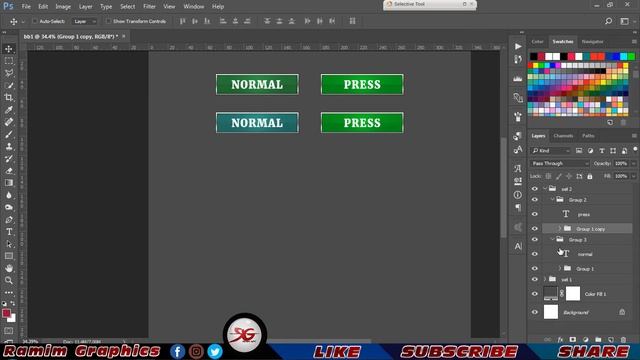
Task: Open the Window menu
Action: [x=193, y=7]
